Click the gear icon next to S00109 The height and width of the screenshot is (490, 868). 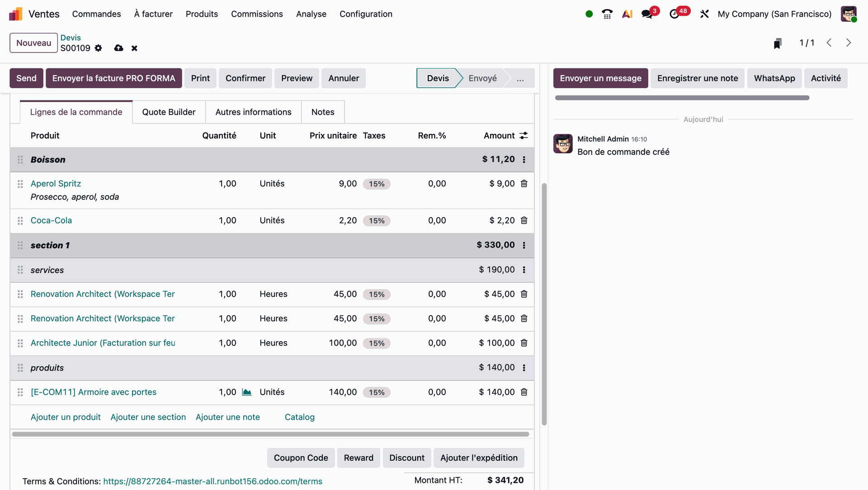(x=98, y=48)
